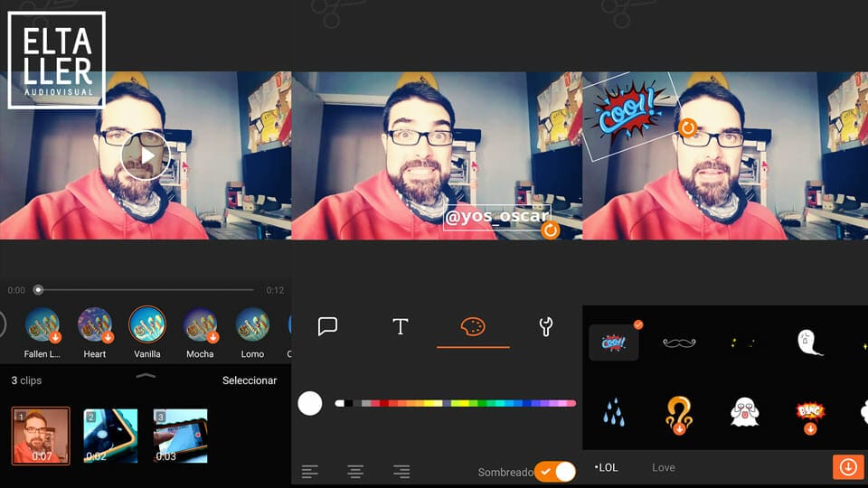Add the floating ghost sticker
The width and height of the screenshot is (868, 488).
(x=808, y=343)
